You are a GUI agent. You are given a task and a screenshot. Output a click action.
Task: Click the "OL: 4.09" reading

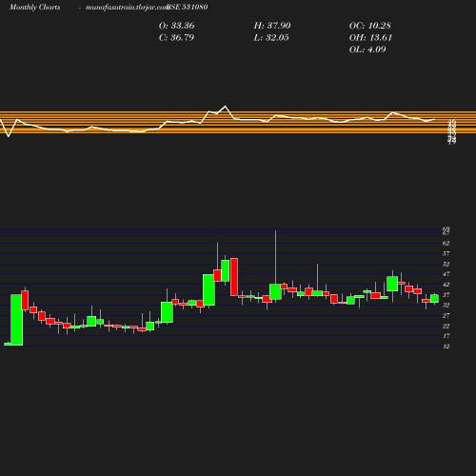pyautogui.click(x=367, y=50)
